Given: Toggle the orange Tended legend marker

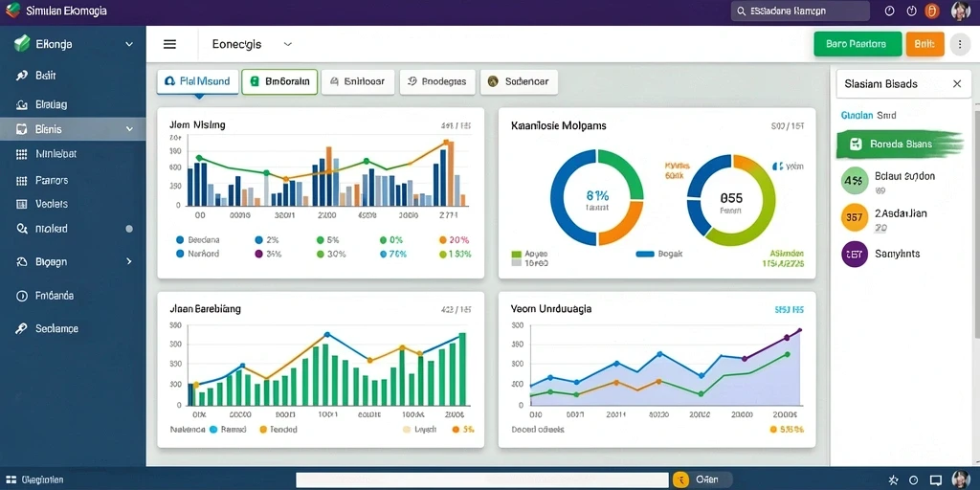Looking at the screenshot, I should [x=263, y=430].
